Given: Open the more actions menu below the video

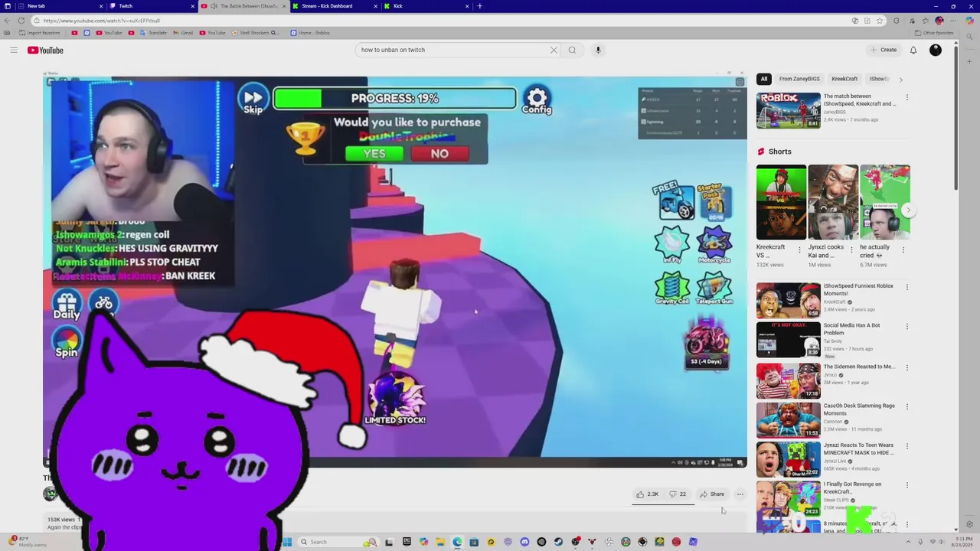Looking at the screenshot, I should pyautogui.click(x=740, y=494).
